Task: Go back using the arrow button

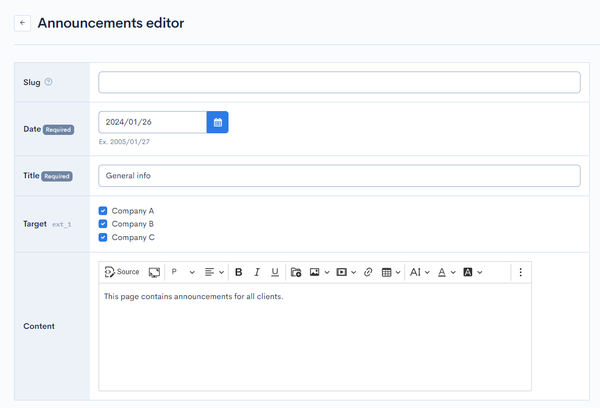Action: (23, 23)
